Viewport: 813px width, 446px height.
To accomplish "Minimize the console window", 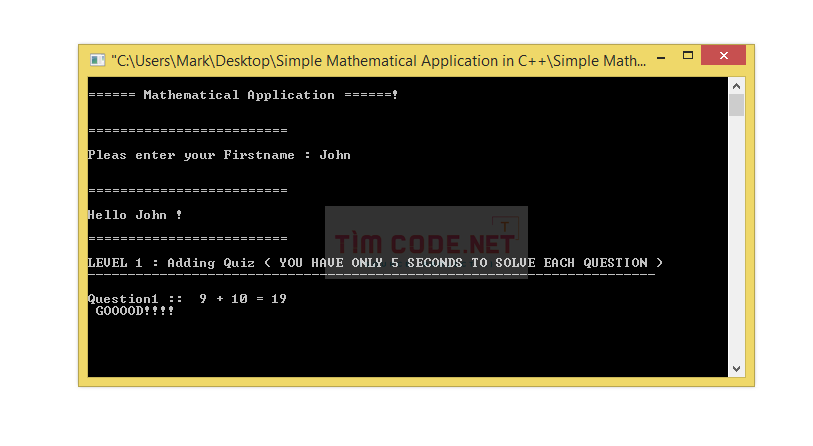I will click(x=661, y=58).
